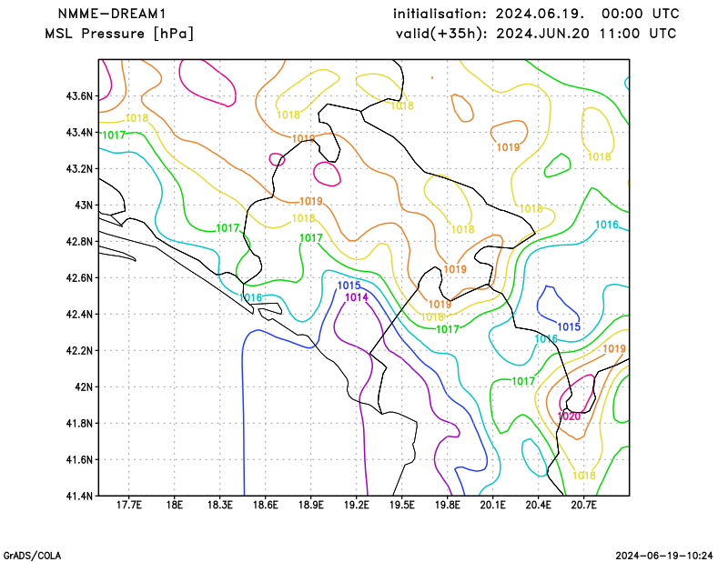Click the 19.8E longitude axis label
Viewport: 728px width, 562px height.
point(447,505)
